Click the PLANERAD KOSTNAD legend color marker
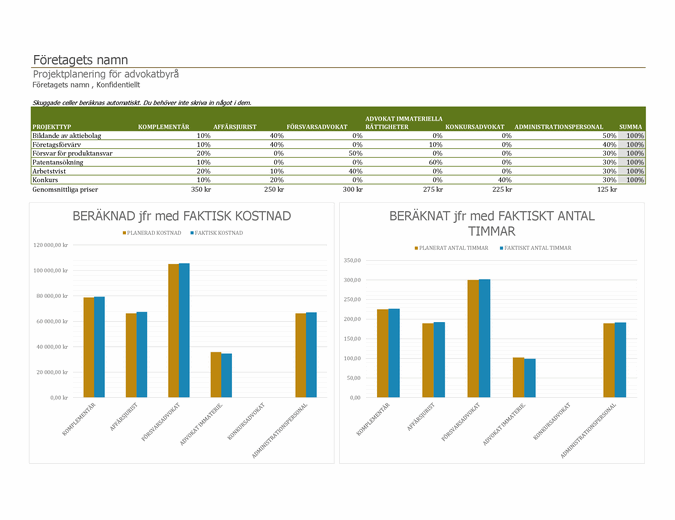 [x=123, y=233]
